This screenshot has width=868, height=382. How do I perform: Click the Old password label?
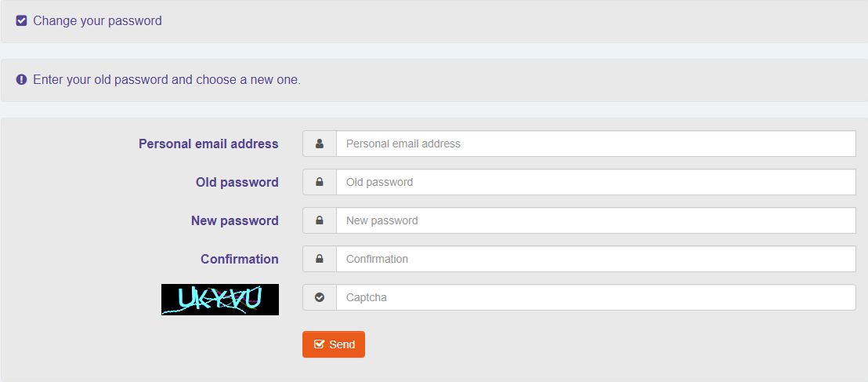click(x=237, y=183)
